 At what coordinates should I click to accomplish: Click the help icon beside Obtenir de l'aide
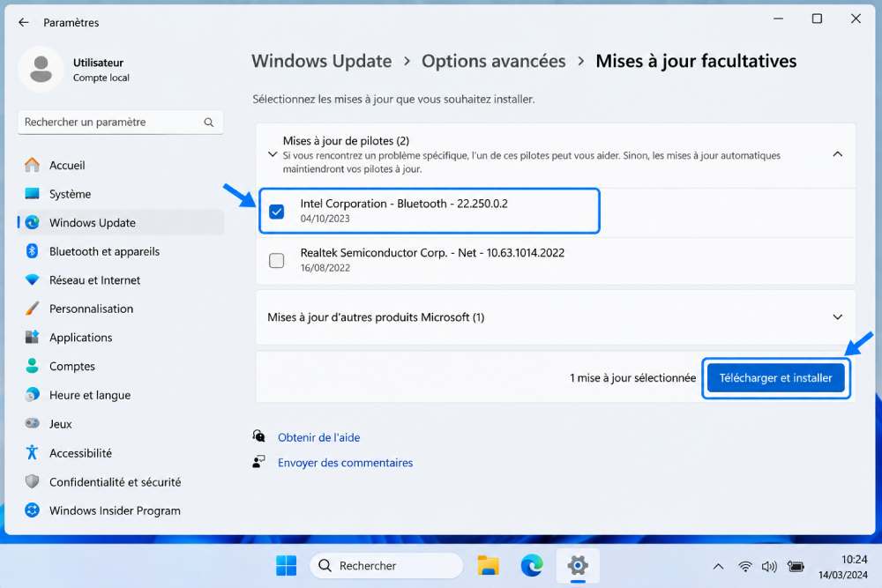click(x=258, y=436)
